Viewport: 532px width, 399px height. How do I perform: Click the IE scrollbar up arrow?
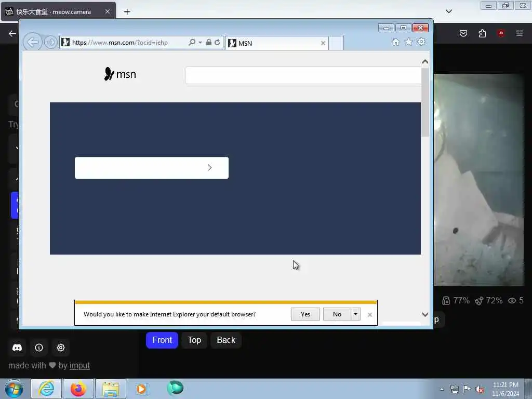[x=425, y=62]
